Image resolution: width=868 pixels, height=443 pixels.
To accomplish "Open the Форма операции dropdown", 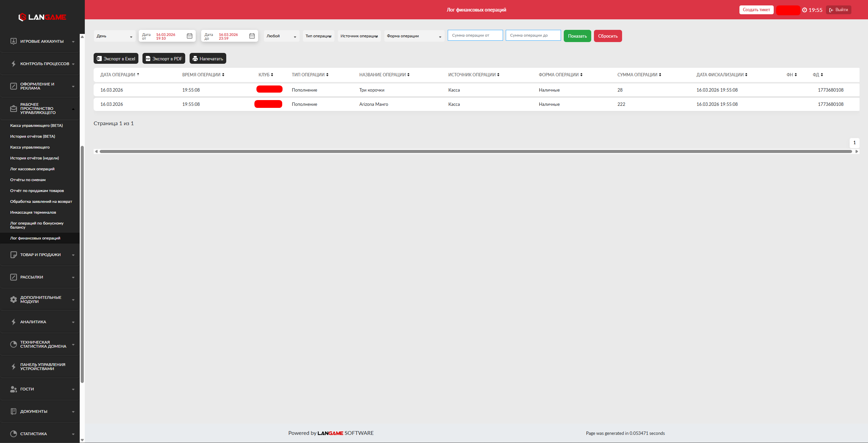I will [x=414, y=36].
